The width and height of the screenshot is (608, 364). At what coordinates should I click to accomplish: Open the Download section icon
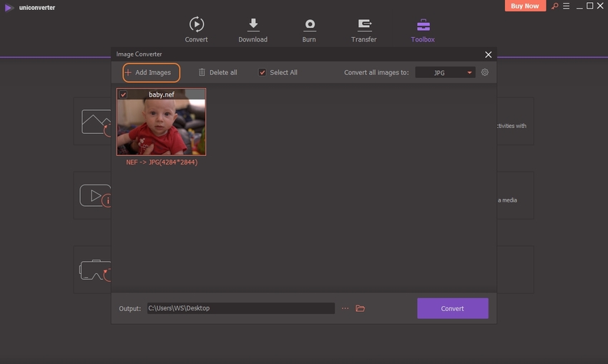point(252,24)
